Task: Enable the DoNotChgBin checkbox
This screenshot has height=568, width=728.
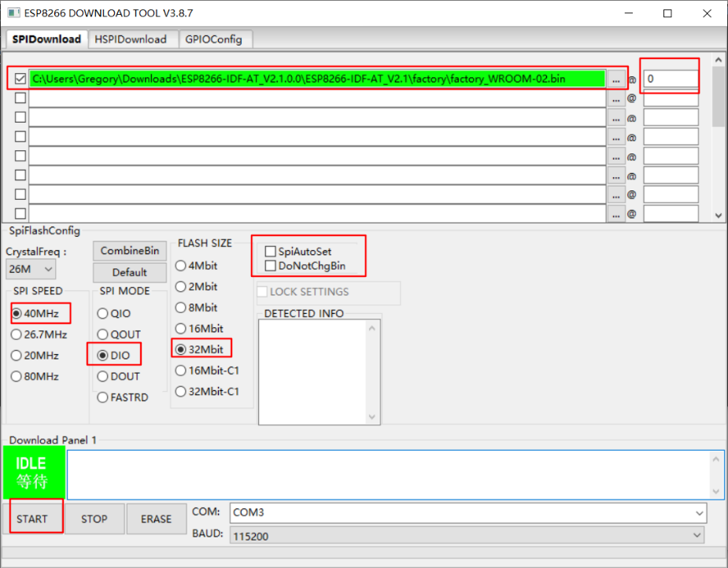Action: pos(305,266)
